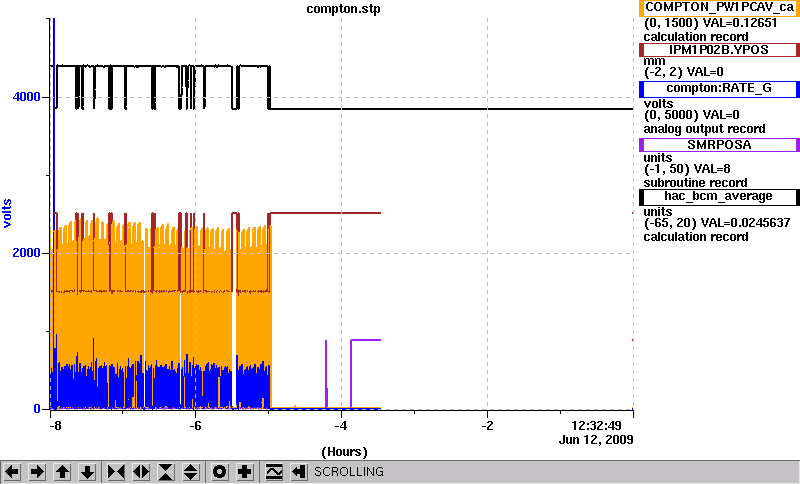Click the 2000 tick on the volts axis
The width and height of the screenshot is (800, 484).
tap(27, 253)
